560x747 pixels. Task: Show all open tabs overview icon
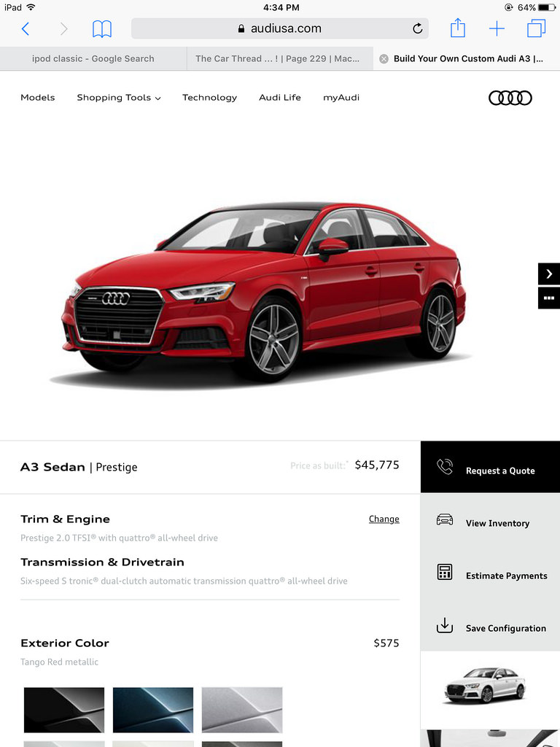[x=536, y=28]
